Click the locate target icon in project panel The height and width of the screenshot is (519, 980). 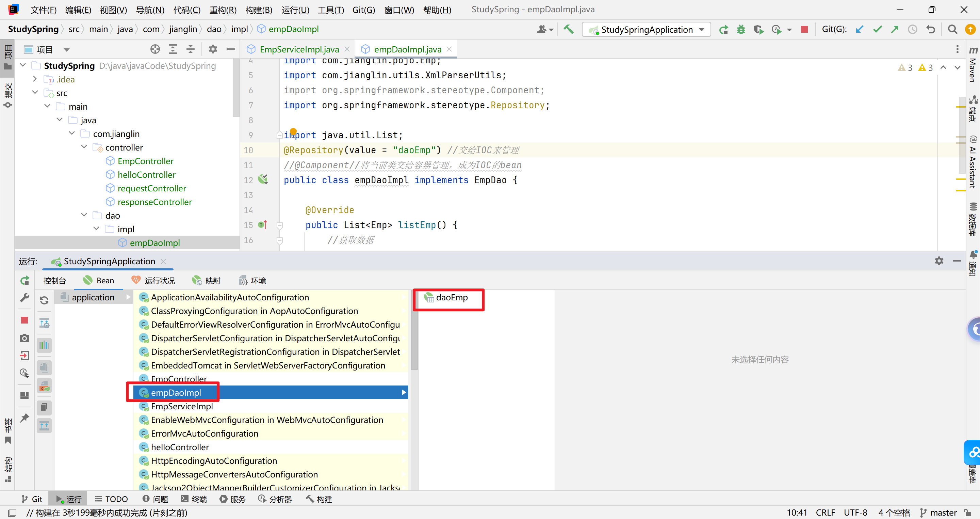coord(155,49)
